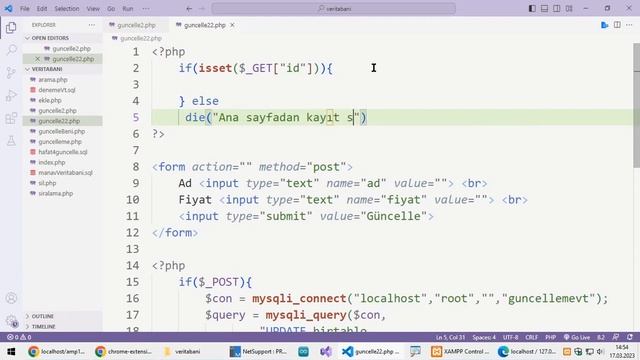Open the Accounts icon
This screenshot has height=360, width=640.
[11, 298]
